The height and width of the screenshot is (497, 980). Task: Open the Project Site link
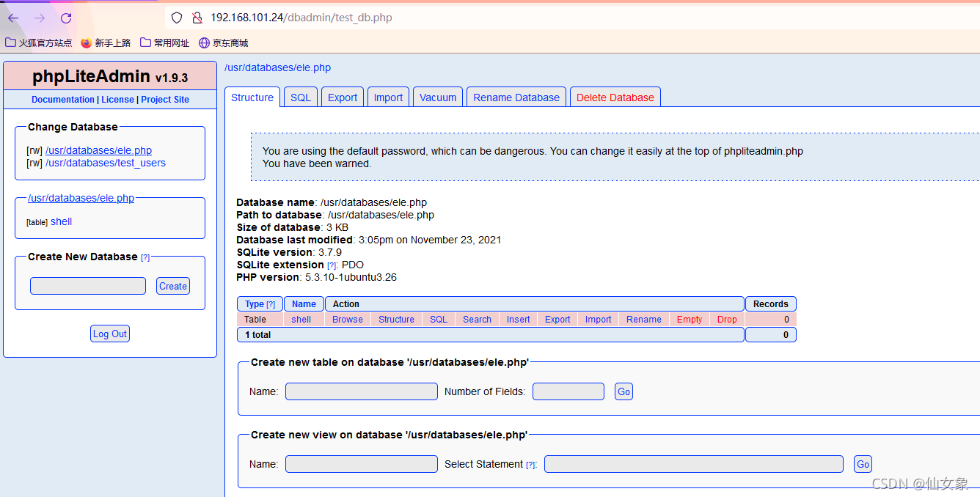point(165,100)
